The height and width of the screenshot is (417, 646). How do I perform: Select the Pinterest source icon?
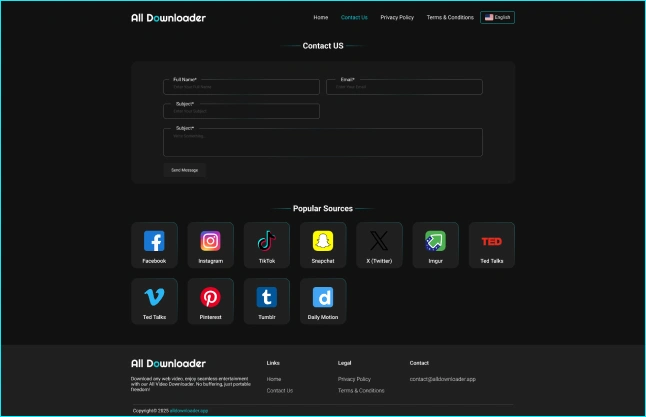210,298
